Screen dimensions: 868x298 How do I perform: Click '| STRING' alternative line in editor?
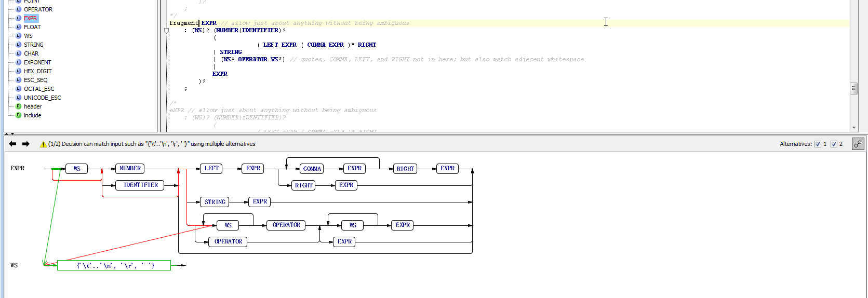point(228,52)
